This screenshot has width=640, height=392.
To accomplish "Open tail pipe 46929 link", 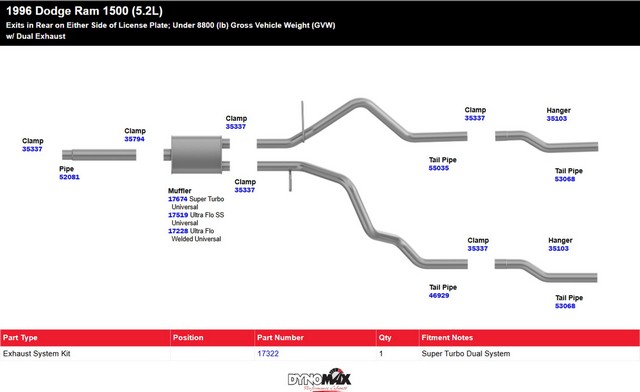I will click(439, 295).
